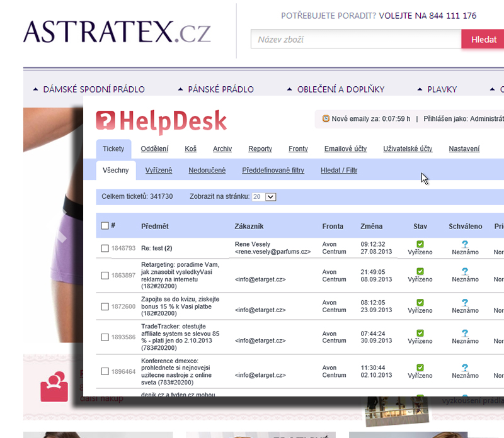Image resolution: width=504 pixels, height=438 pixels.
Task: Click the HelpDesk question mark logo icon
Action: 105,120
